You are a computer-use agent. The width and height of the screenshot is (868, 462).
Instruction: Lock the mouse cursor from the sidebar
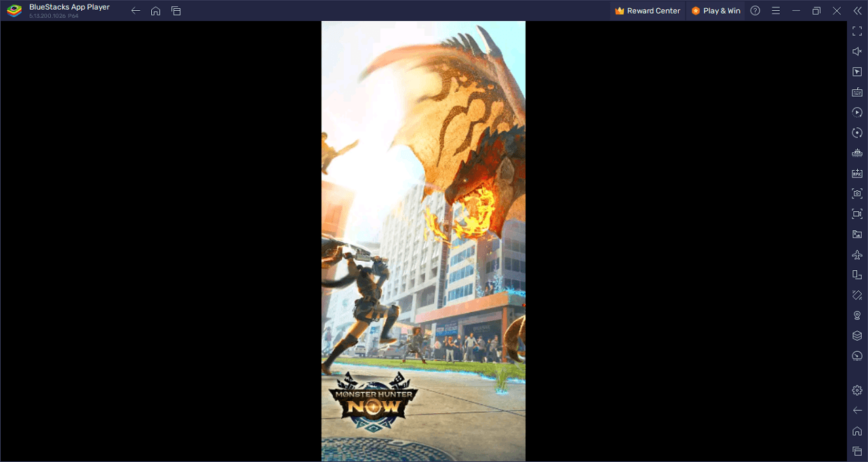pyautogui.click(x=857, y=72)
